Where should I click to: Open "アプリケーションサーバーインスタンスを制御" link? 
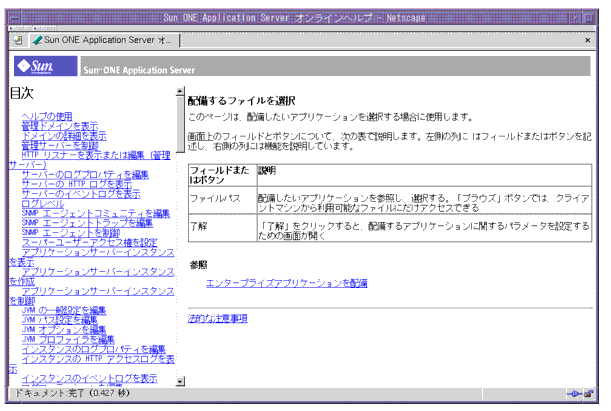point(98,291)
